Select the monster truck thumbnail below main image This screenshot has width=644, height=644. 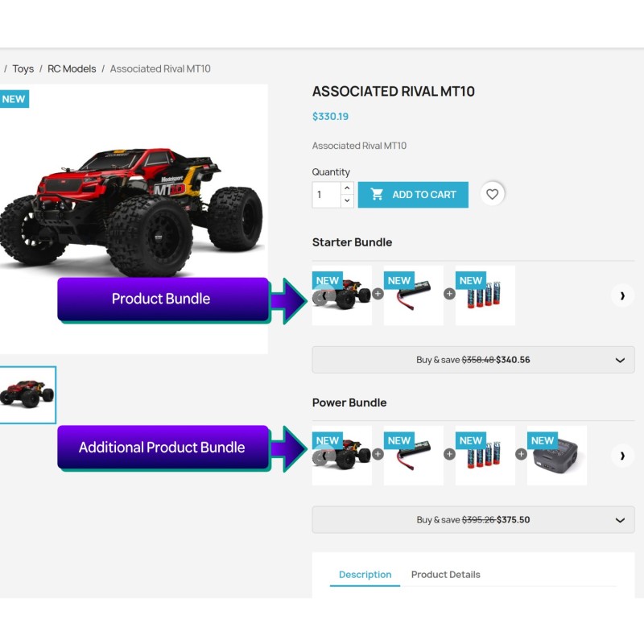pos(27,394)
